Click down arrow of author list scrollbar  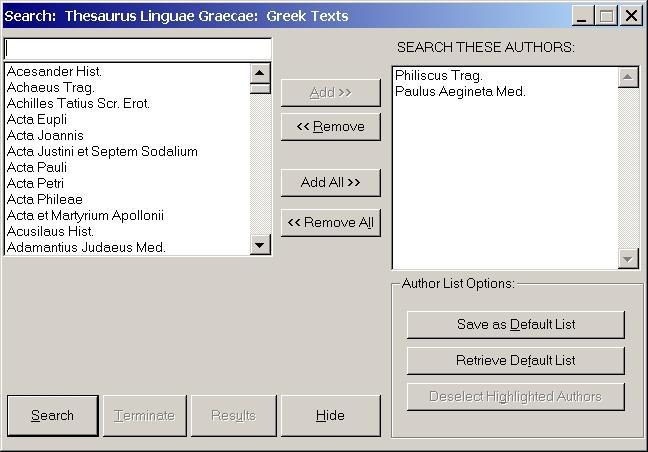click(260, 245)
